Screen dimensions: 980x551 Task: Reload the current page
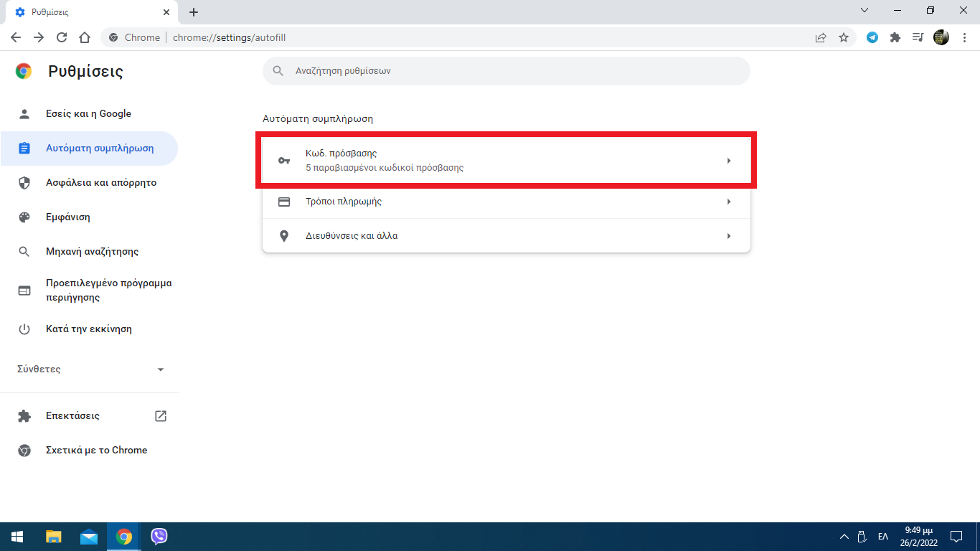62,37
